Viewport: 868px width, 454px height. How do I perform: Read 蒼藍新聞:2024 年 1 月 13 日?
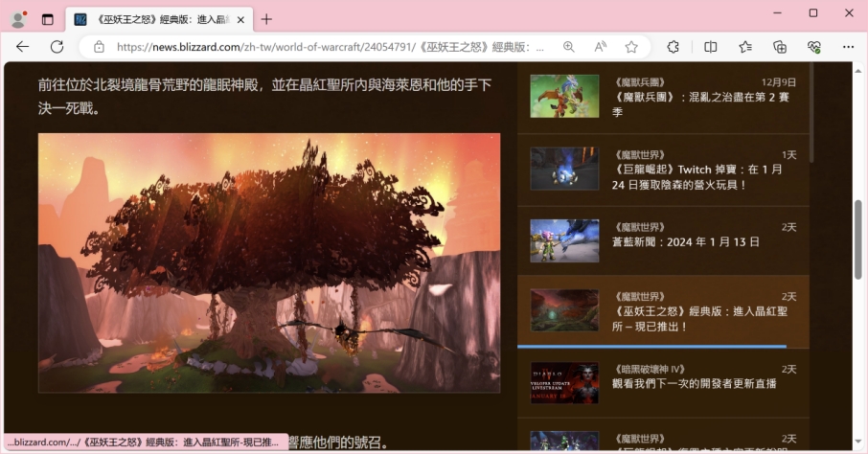coord(685,242)
